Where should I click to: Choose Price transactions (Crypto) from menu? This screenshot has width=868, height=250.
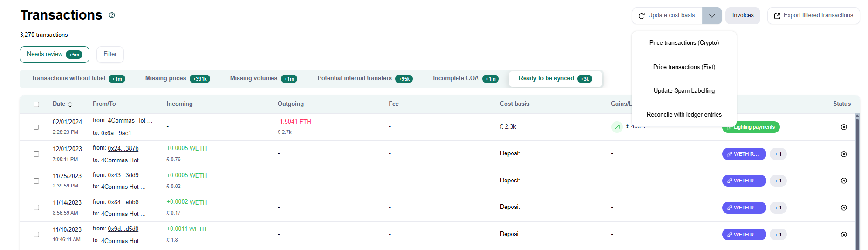pyautogui.click(x=684, y=43)
